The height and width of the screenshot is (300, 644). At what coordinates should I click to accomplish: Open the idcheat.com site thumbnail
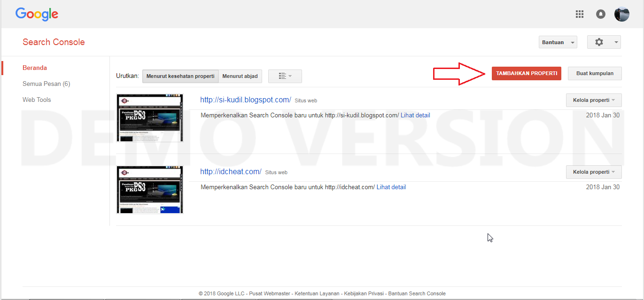[150, 189]
